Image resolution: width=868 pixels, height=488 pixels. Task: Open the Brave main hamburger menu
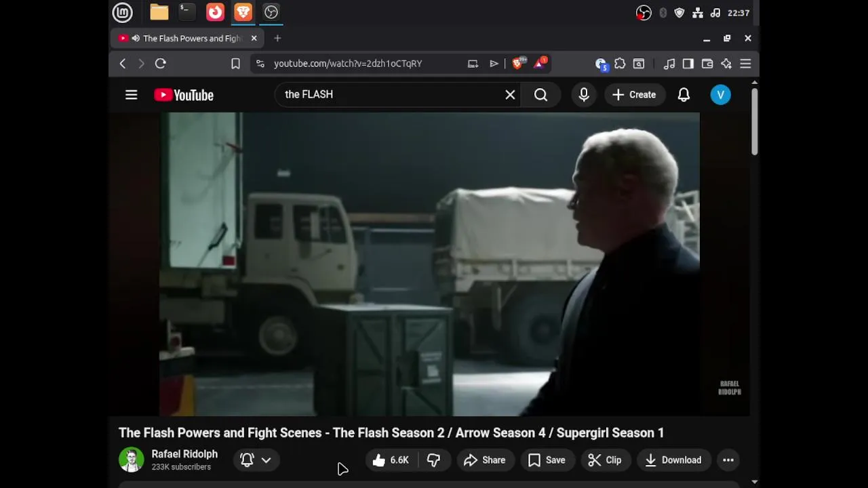(745, 64)
